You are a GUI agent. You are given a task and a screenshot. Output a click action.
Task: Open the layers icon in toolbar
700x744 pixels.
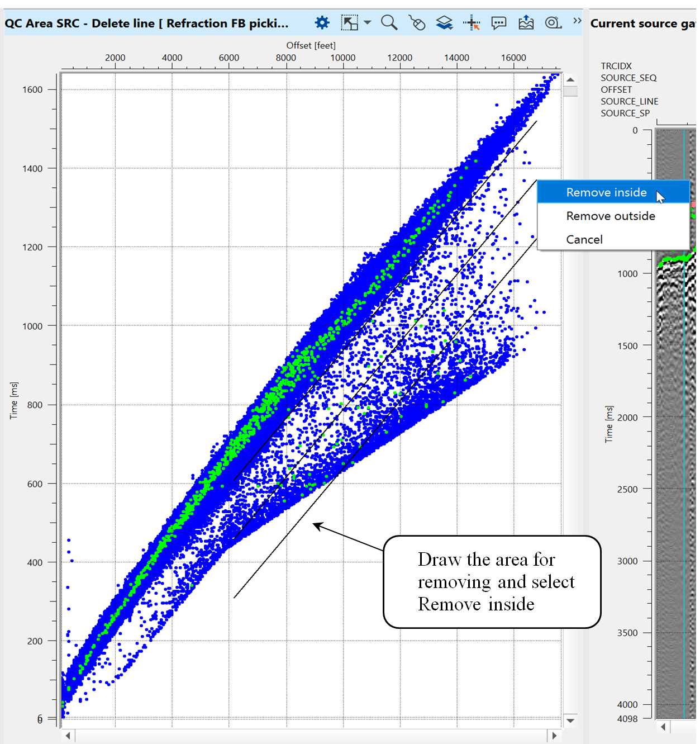(444, 23)
